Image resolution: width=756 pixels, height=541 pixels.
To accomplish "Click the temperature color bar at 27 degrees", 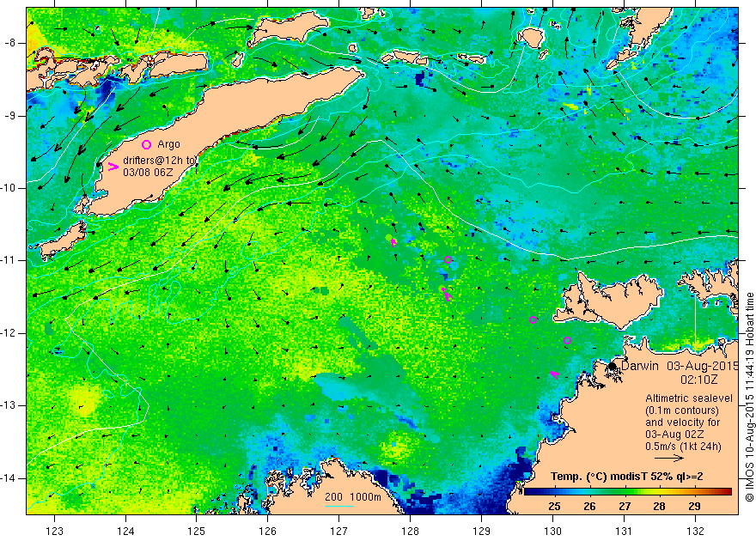I will pos(625,492).
